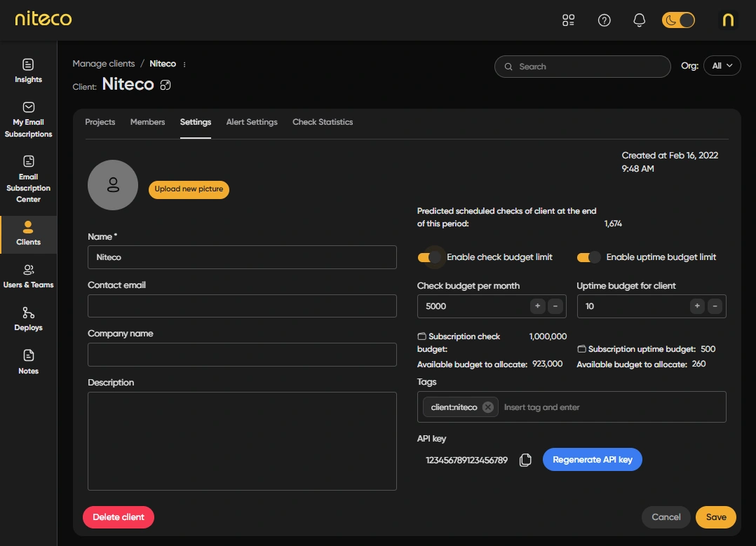Click the API key value 123456789123456789
The width and height of the screenshot is (756, 546).
pos(467,460)
